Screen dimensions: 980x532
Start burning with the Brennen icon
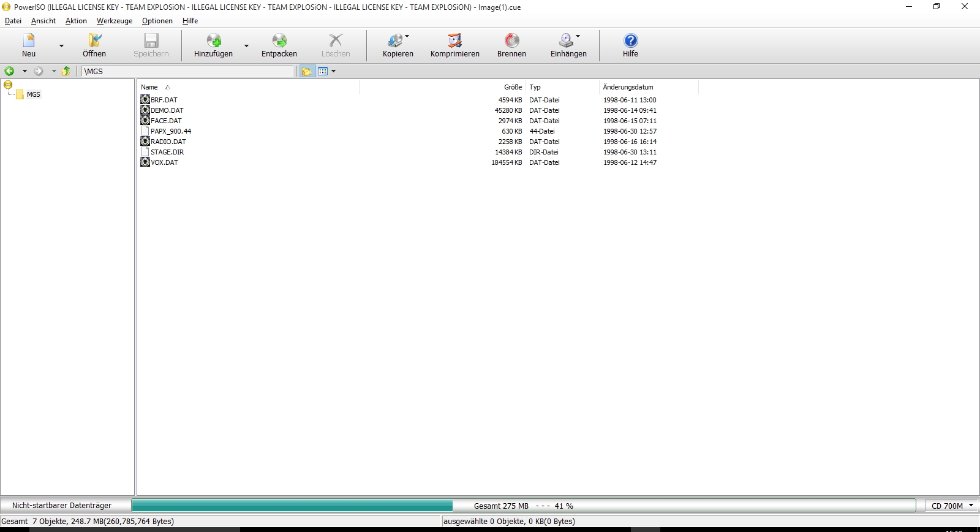coord(511,41)
